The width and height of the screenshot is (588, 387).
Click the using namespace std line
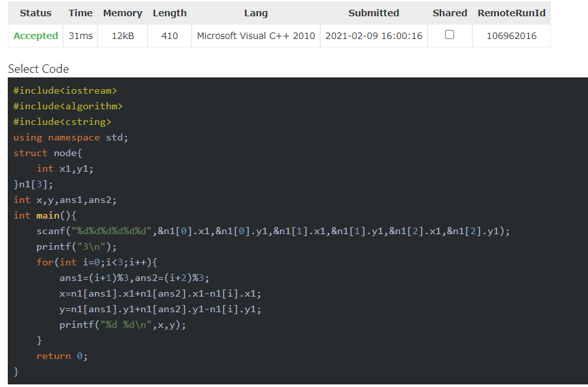click(71, 138)
